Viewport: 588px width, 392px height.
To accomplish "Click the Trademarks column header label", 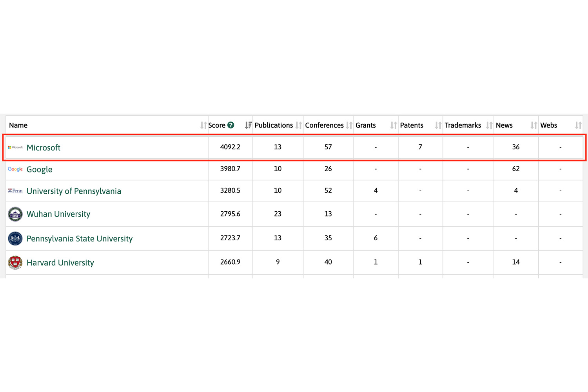I will click(463, 125).
